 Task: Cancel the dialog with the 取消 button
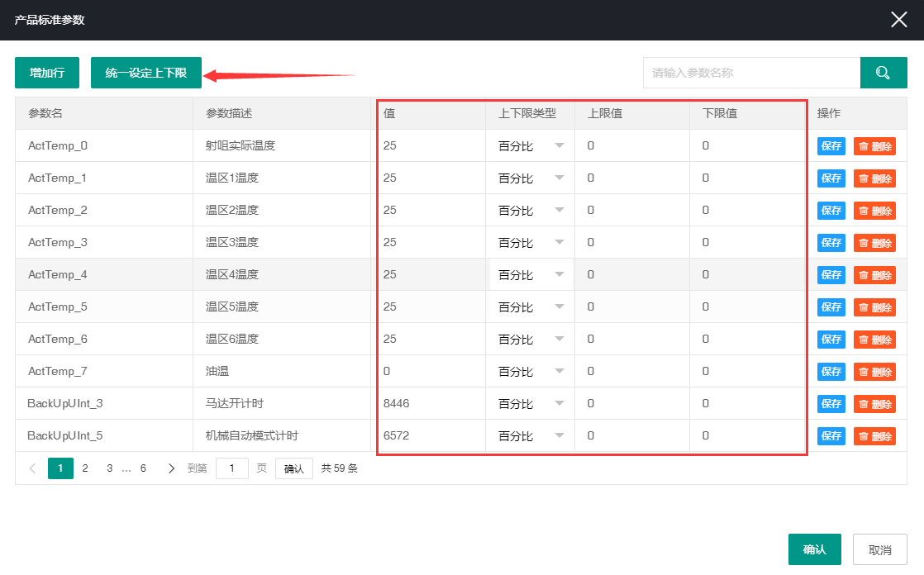tap(879, 549)
